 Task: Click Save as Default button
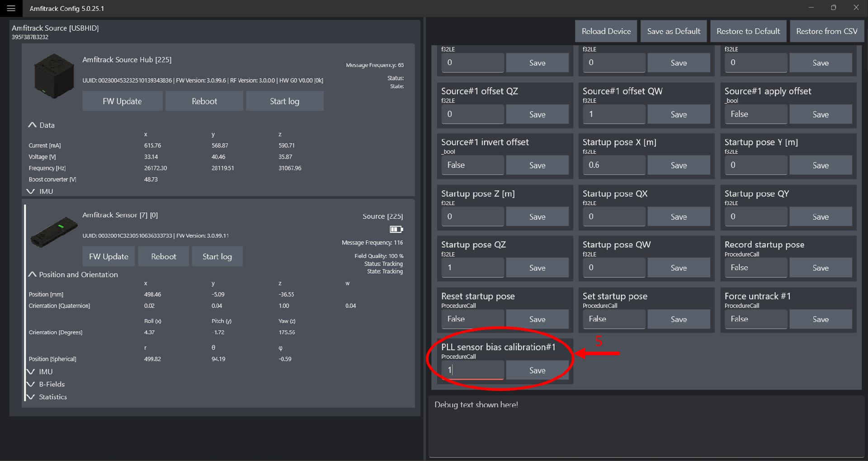[x=674, y=31]
